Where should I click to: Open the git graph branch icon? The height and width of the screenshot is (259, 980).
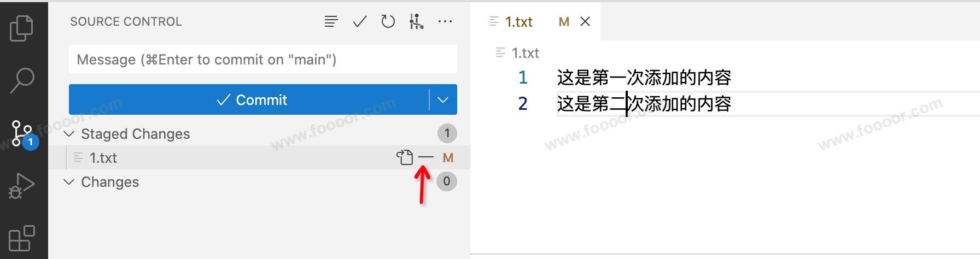pos(416,22)
